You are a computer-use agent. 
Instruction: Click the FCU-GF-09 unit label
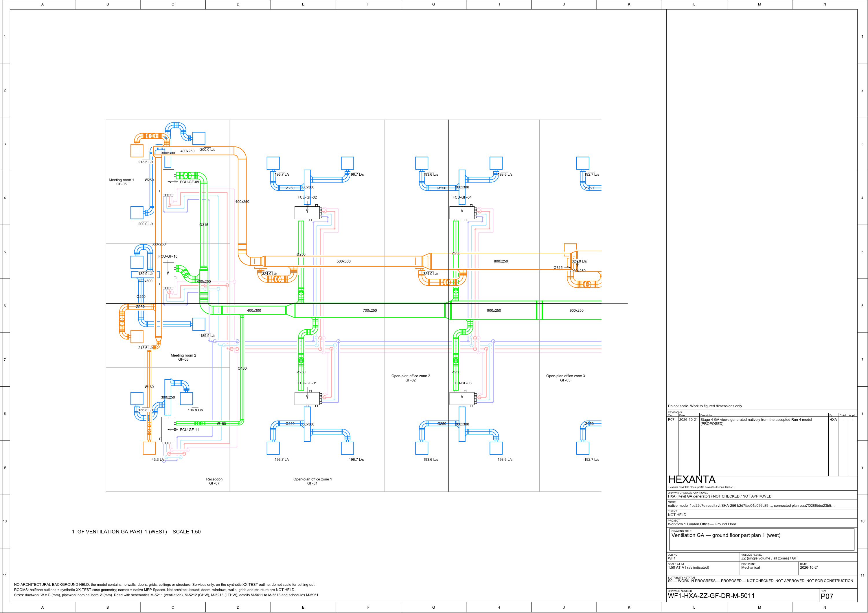[x=190, y=182]
